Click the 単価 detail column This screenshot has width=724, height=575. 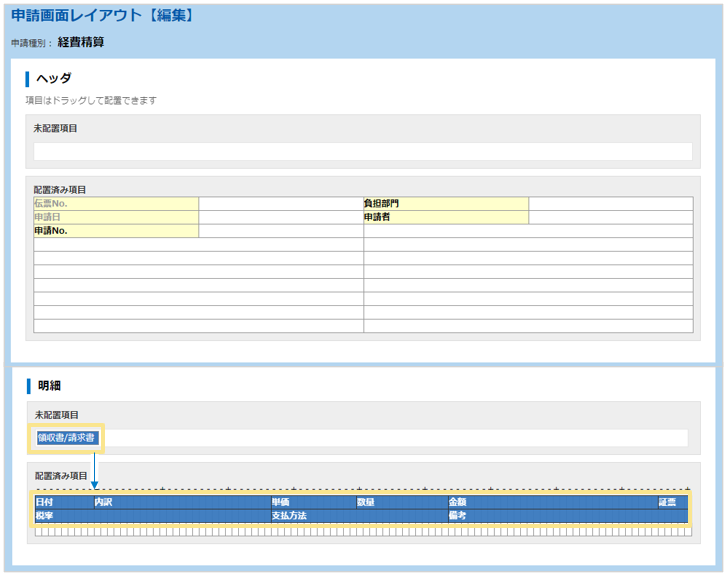pos(312,502)
